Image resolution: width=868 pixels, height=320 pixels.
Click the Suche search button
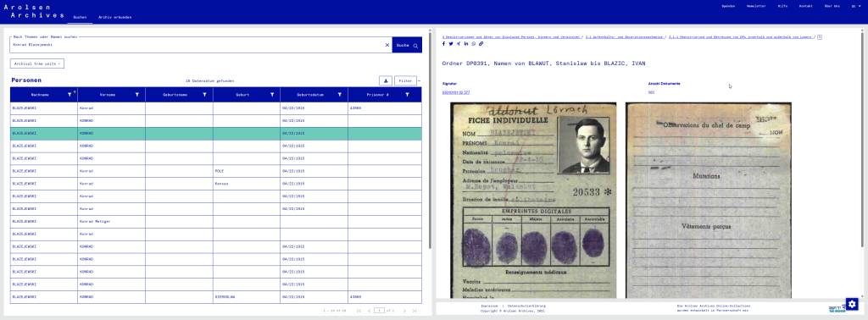[407, 46]
